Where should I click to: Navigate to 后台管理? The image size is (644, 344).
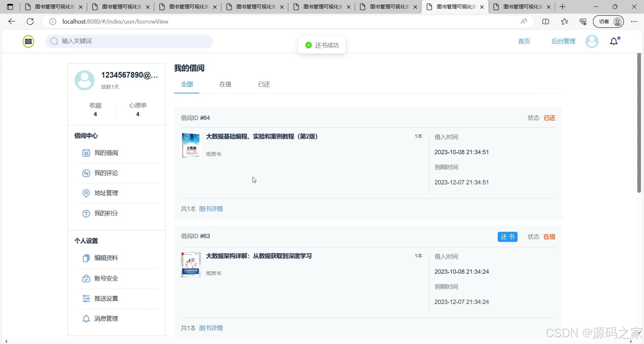click(563, 41)
